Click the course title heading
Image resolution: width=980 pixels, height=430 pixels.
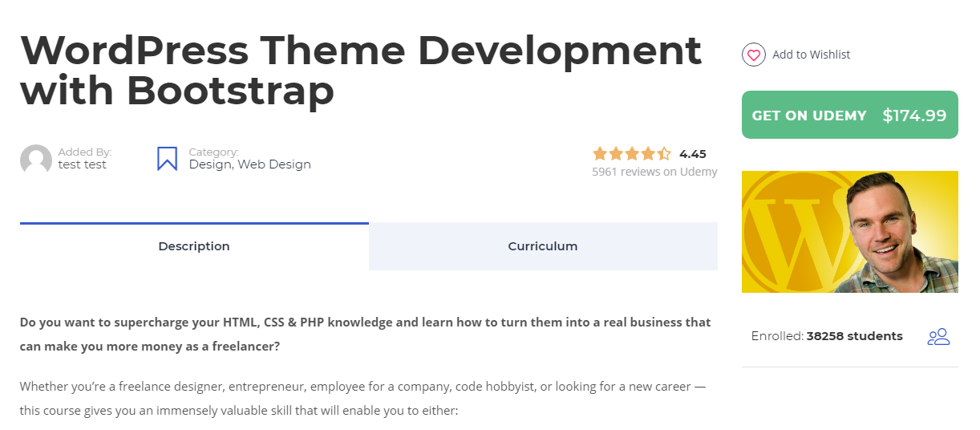(361, 71)
